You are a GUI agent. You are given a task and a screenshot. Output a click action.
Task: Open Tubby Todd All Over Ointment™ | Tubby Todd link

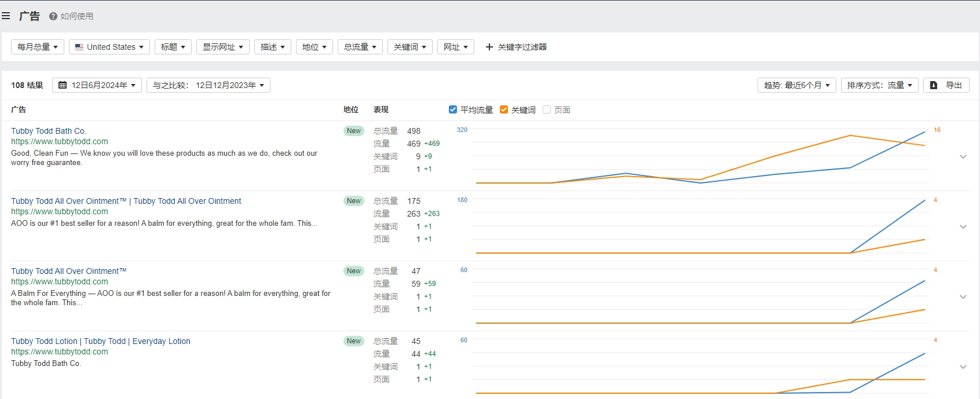pyautogui.click(x=126, y=201)
